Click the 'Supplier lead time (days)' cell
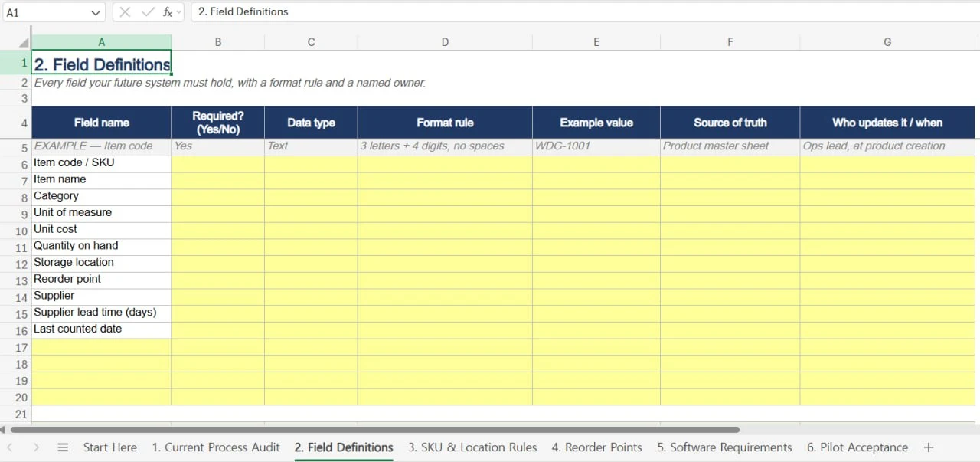The image size is (980, 462). [101, 313]
